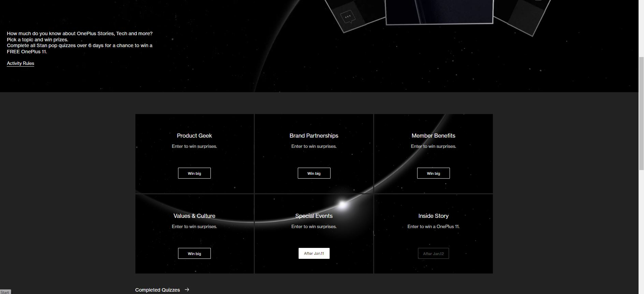Image resolution: width=644 pixels, height=294 pixels.
Task: Open the Activity Rules link
Action: pyautogui.click(x=20, y=63)
